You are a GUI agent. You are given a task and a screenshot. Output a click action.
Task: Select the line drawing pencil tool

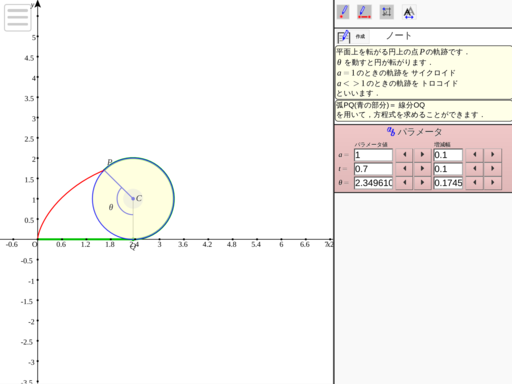364,12
